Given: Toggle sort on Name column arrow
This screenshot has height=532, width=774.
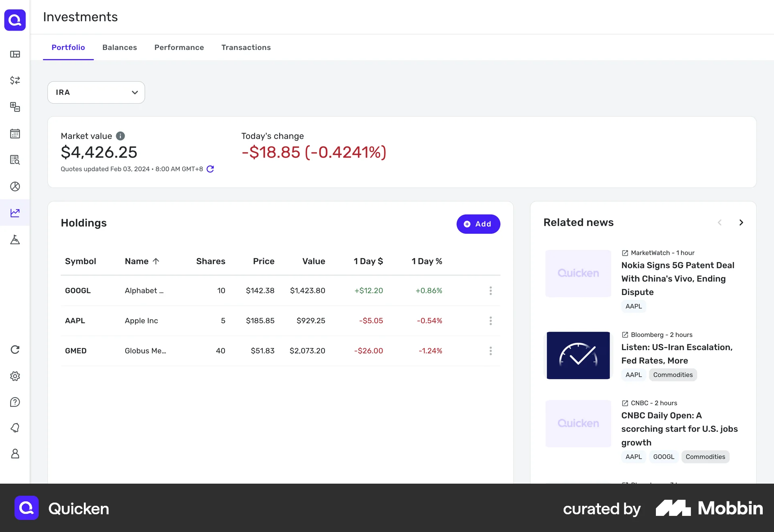Looking at the screenshot, I should pos(156,261).
